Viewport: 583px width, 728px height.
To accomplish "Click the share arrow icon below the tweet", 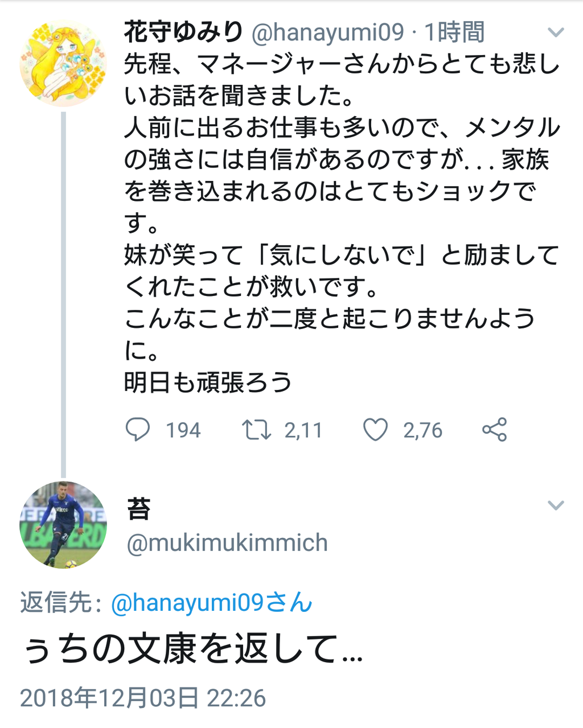I will click(x=494, y=431).
